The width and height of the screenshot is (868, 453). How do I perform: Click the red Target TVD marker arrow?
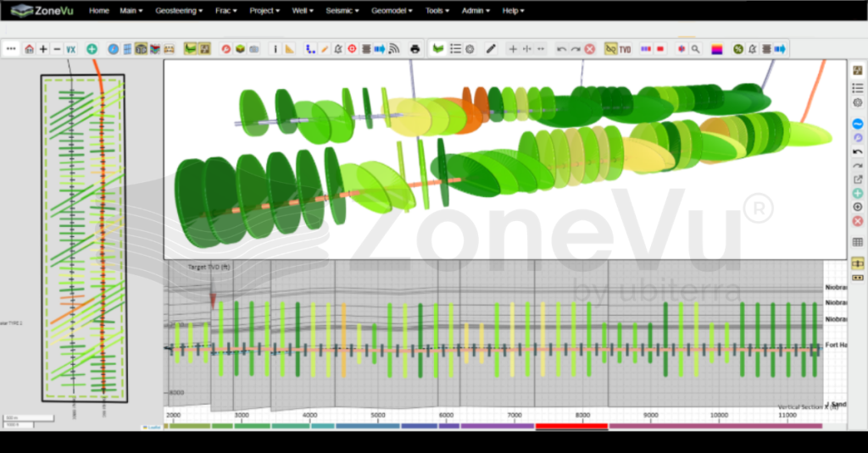pos(213,301)
